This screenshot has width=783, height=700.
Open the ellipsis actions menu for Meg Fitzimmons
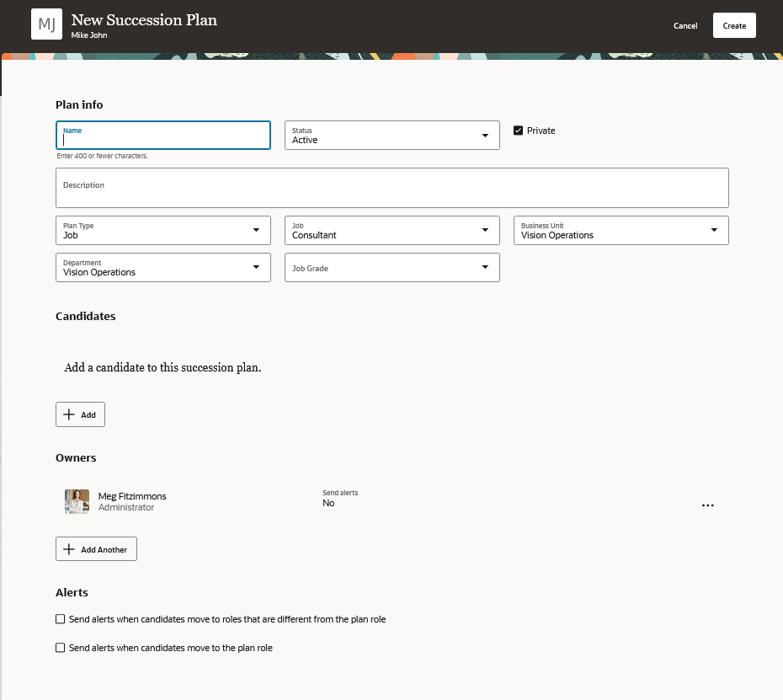click(707, 505)
